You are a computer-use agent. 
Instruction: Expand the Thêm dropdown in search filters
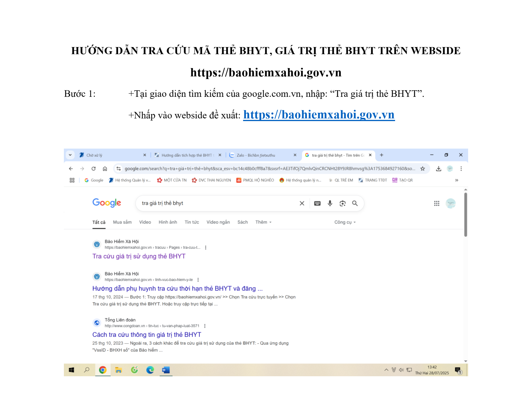(x=263, y=222)
